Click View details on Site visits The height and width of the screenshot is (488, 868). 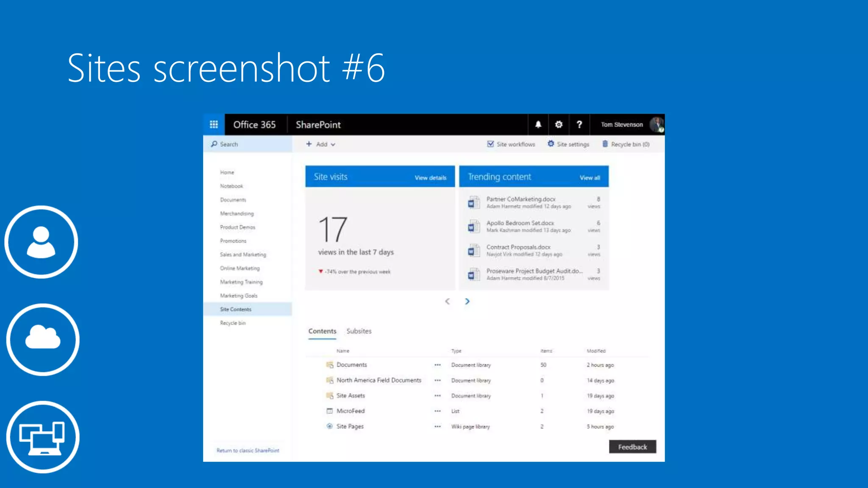[x=430, y=178]
